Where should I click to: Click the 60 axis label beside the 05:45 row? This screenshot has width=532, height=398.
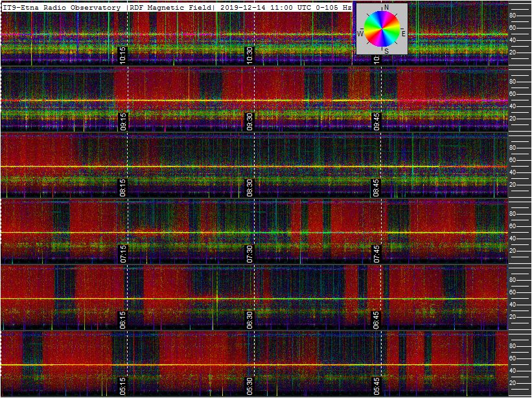513,358
